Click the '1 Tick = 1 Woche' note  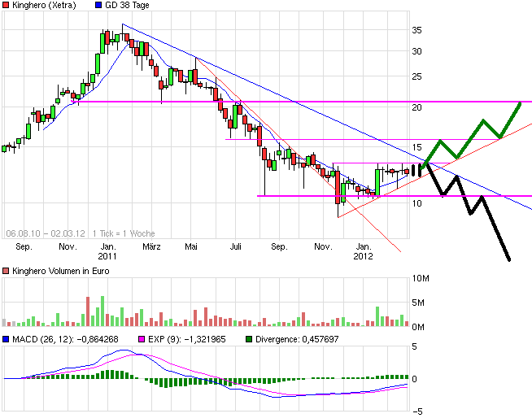(x=124, y=233)
